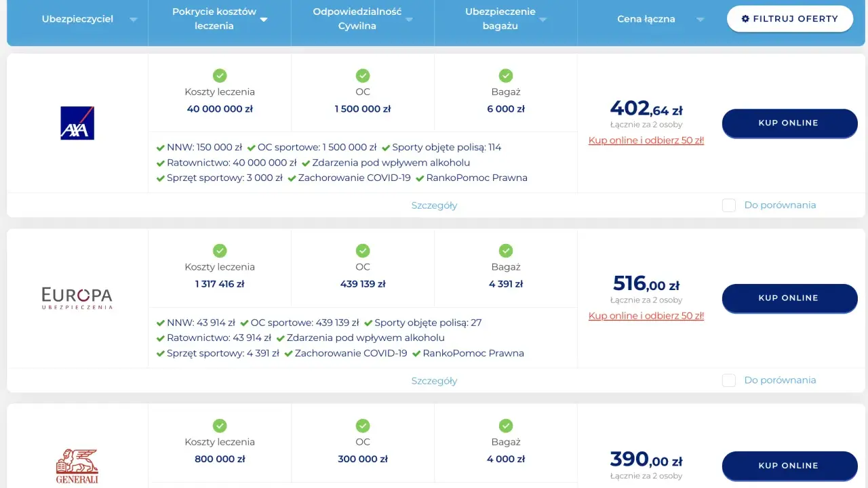Expand Szczegóły for the AXA offer
Screen dimensions: 868x488
pyautogui.click(x=434, y=205)
